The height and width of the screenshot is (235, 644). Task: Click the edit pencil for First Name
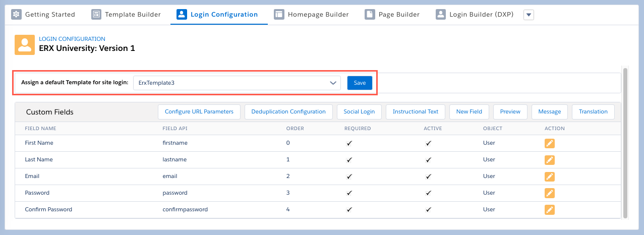(x=550, y=143)
